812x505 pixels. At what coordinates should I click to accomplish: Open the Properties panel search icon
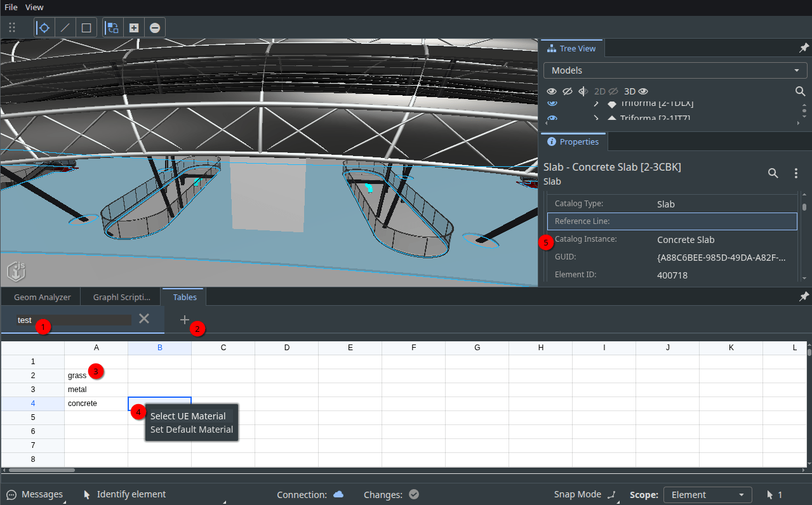(x=773, y=173)
